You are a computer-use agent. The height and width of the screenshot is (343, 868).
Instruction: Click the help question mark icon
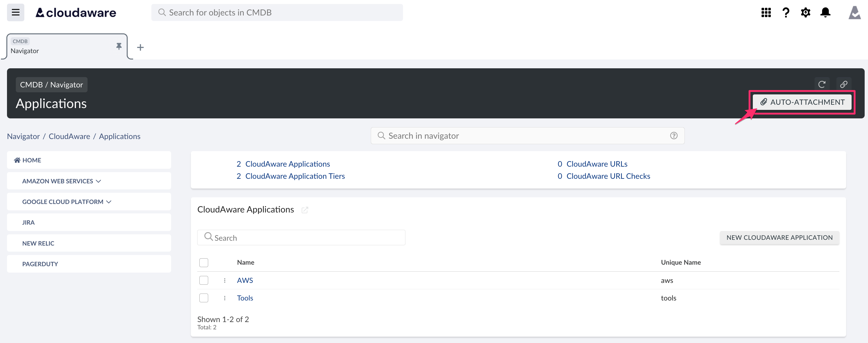tap(786, 12)
